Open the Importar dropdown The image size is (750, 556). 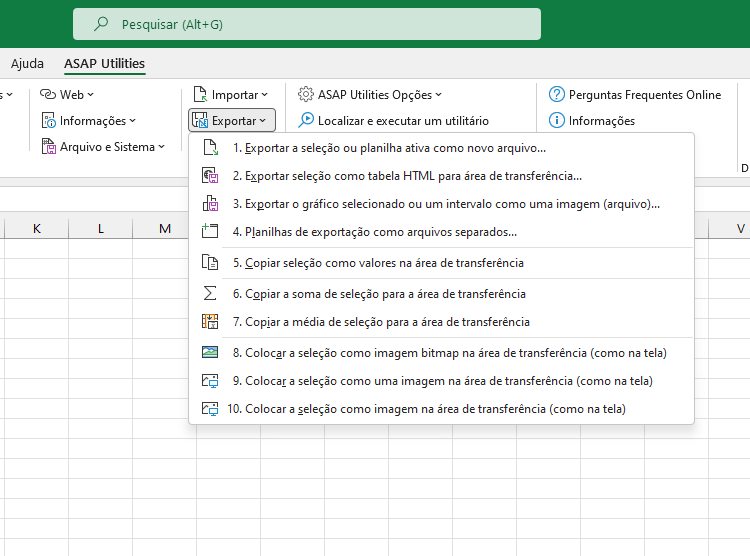(x=265, y=95)
